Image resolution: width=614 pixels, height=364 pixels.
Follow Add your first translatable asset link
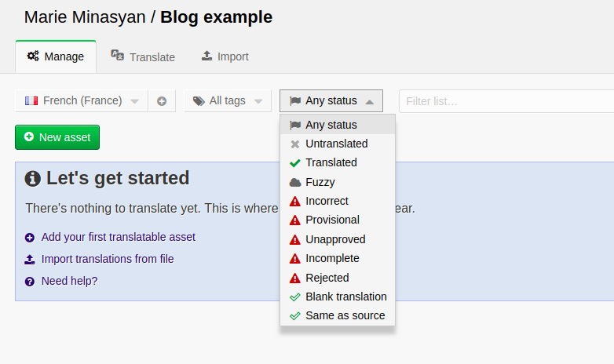coord(118,237)
